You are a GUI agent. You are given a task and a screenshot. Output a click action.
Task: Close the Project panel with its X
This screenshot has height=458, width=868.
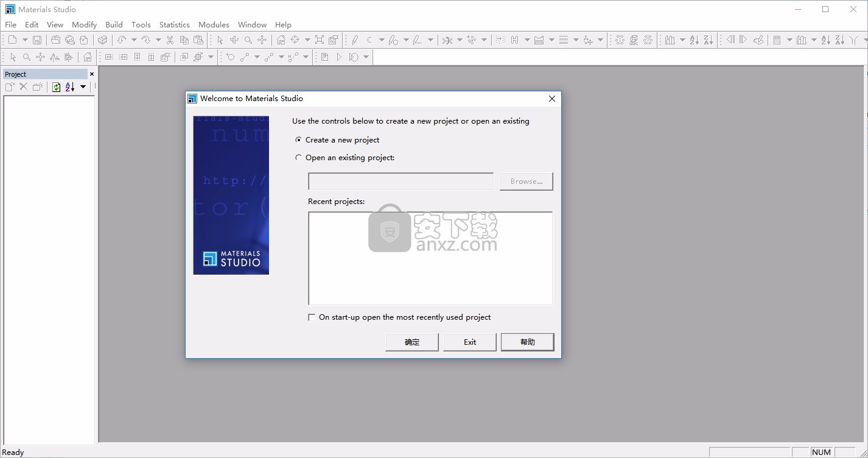pyautogui.click(x=92, y=74)
